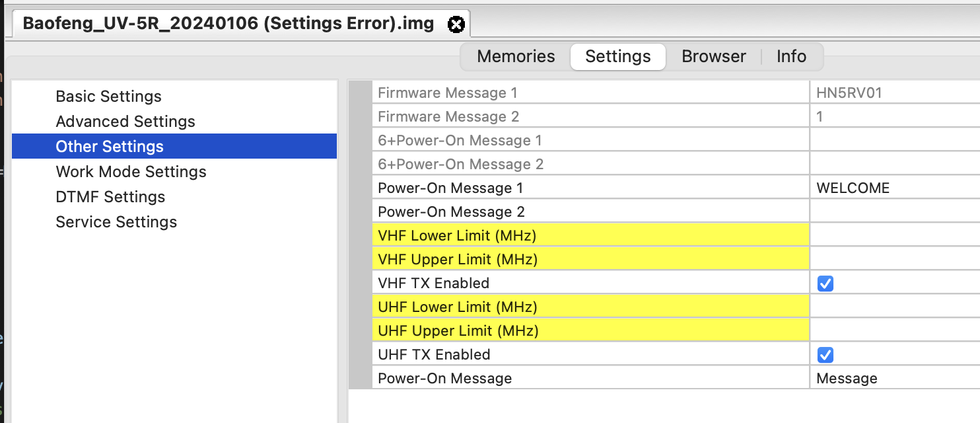Click the UHF Upper Limit value field
The height and width of the screenshot is (423, 980).
pyautogui.click(x=895, y=330)
